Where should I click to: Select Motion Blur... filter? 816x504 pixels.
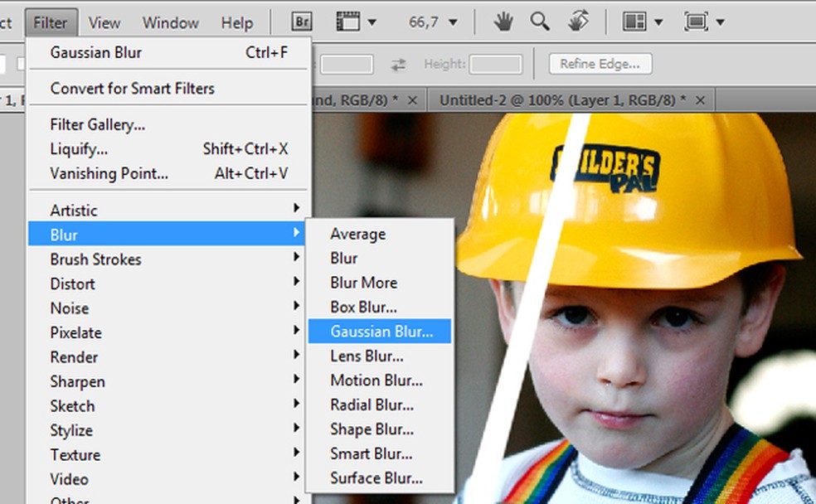click(376, 380)
